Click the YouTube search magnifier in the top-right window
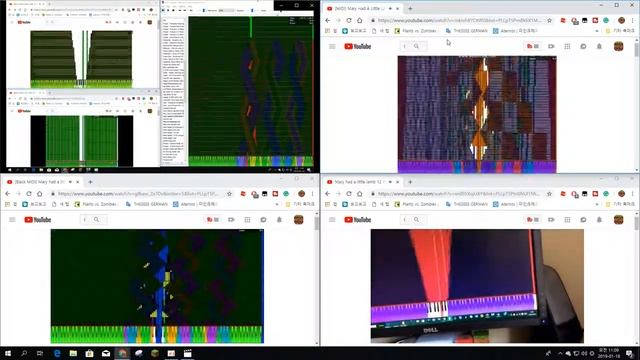 click(416, 47)
